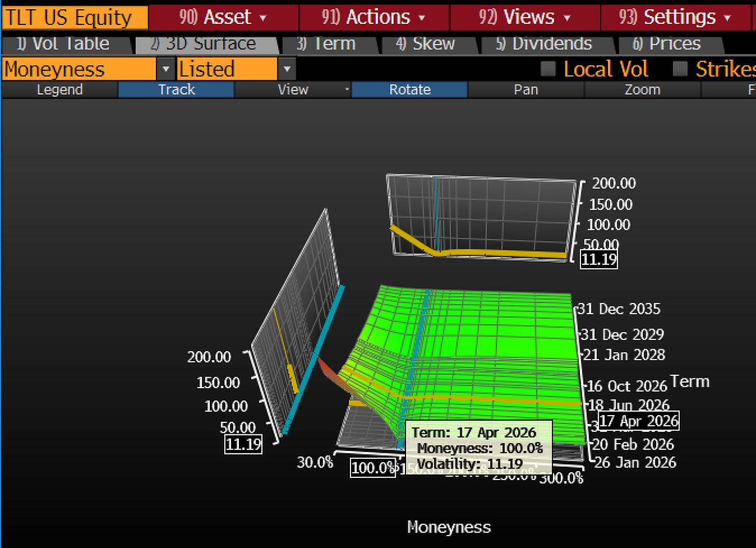Expand the Moneyness dropdown arrow

tap(166, 69)
